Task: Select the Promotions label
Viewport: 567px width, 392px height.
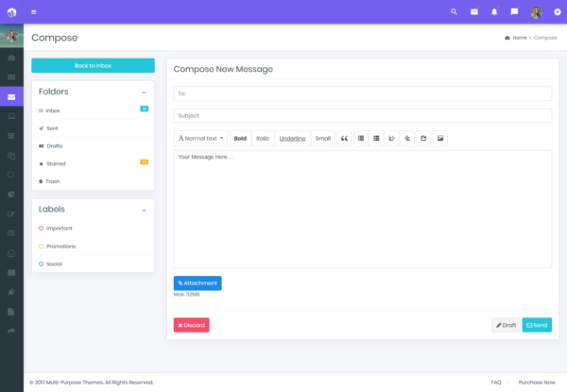Action: pyautogui.click(x=93, y=246)
